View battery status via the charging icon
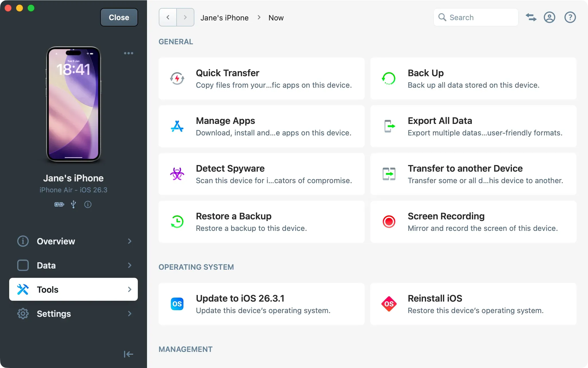The height and width of the screenshot is (368, 588). click(x=59, y=204)
